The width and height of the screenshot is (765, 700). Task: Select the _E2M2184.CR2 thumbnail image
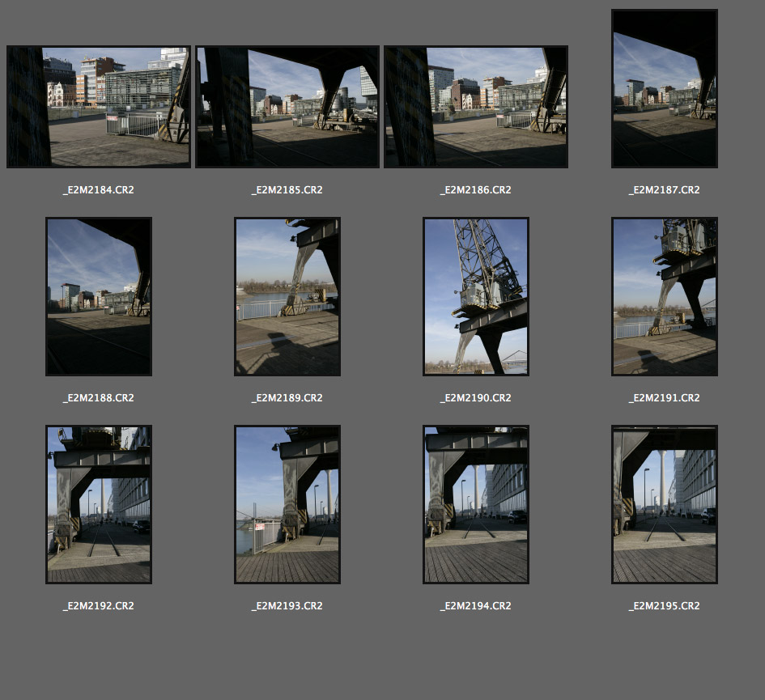pos(99,107)
